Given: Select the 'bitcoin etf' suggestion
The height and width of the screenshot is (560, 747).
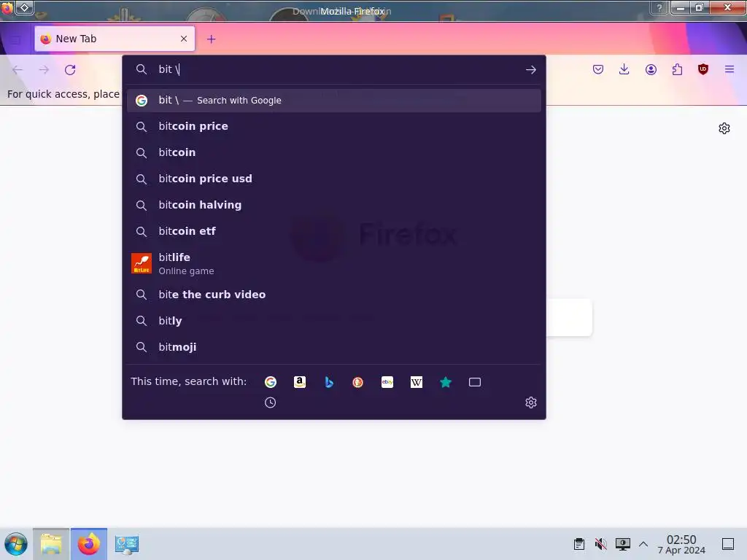Looking at the screenshot, I should coord(333,231).
